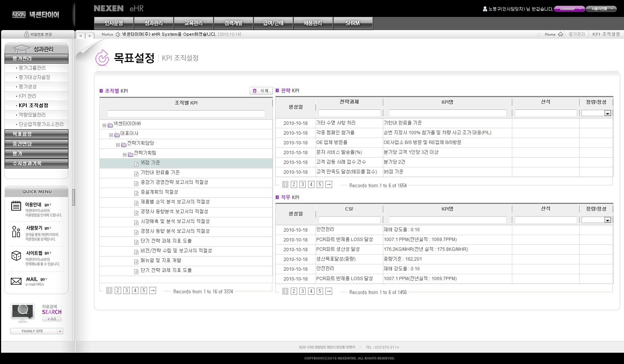Expand 목표설정 sidebar section
Screen dimensions: 624x364
(x=36, y=134)
